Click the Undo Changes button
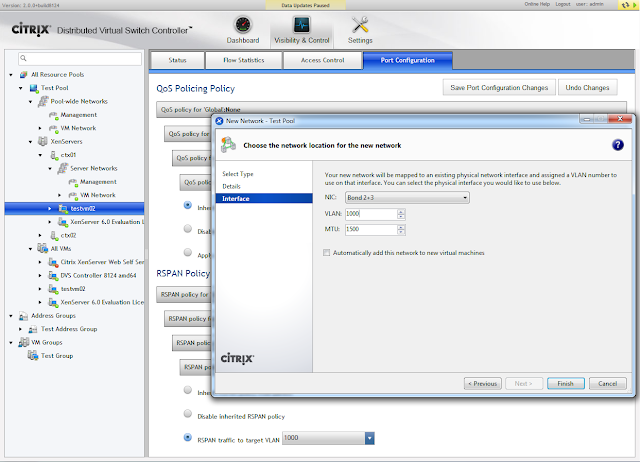This screenshot has height=462, width=640. [587, 87]
